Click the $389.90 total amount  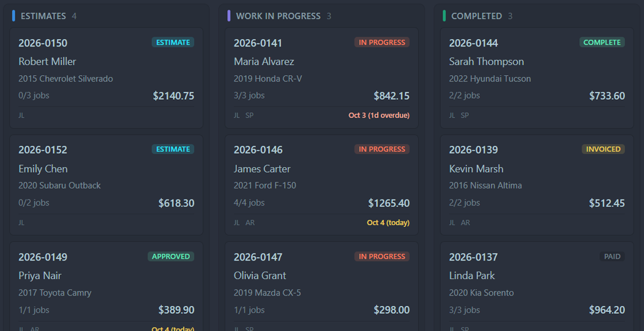(x=176, y=310)
